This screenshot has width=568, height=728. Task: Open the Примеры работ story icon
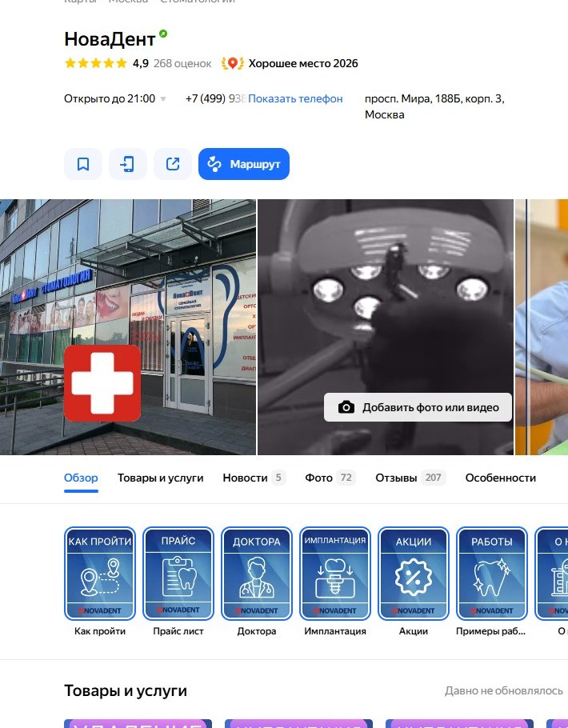coord(492,574)
